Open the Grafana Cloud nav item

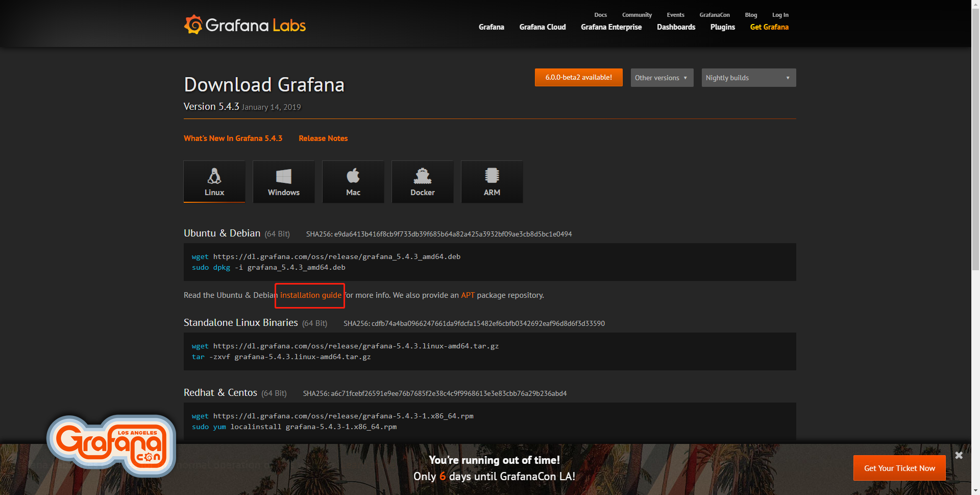(x=543, y=27)
